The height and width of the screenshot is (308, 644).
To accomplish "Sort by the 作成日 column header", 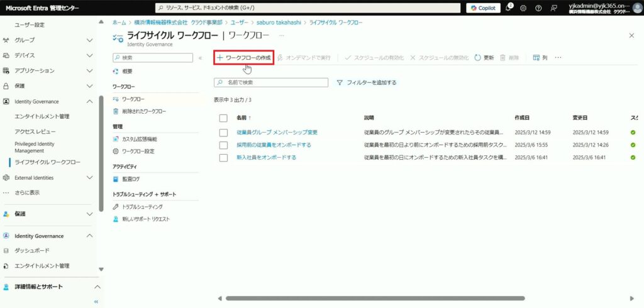I will 522,118.
